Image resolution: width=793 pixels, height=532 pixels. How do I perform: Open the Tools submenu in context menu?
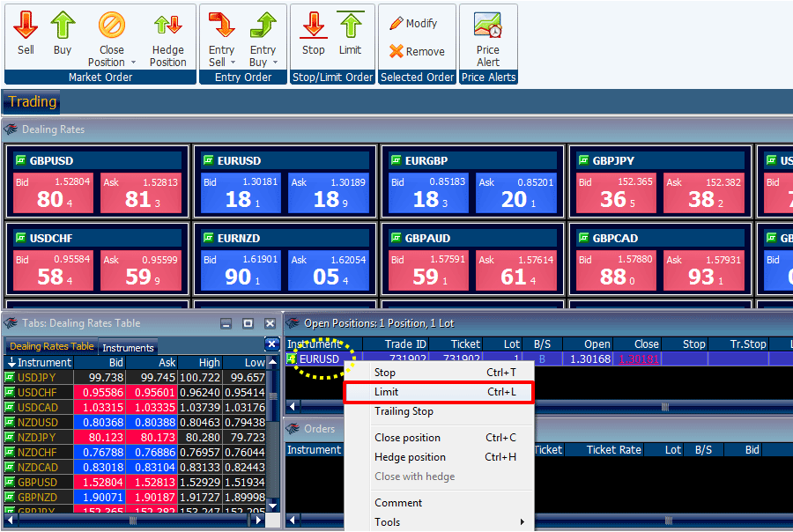(x=522, y=522)
